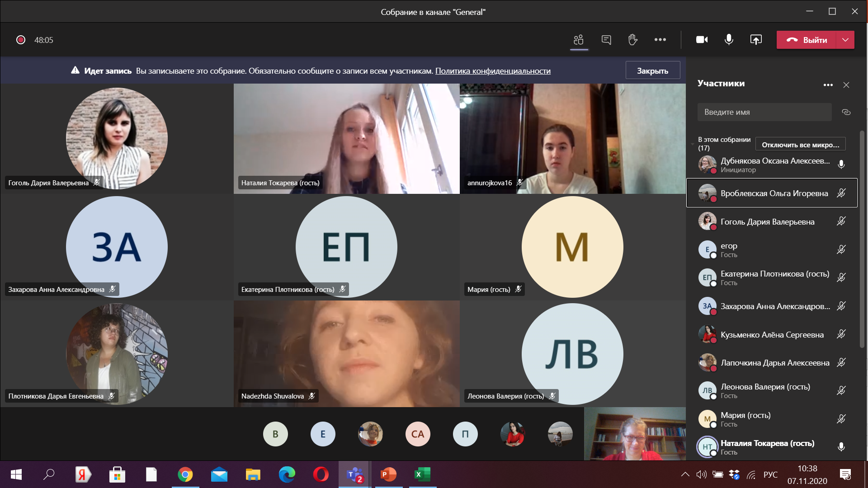
Task: Open the Политика конфиденциальности link
Action: click(x=493, y=71)
